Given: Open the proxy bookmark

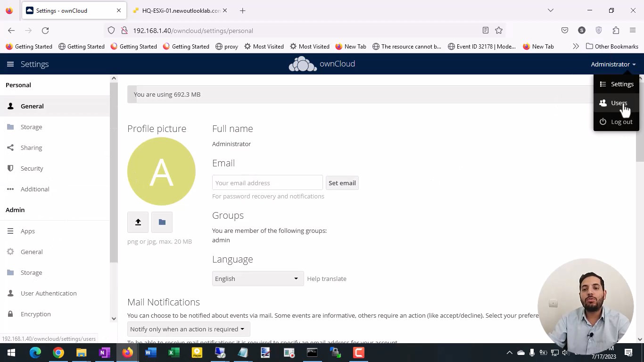Looking at the screenshot, I should (226, 46).
